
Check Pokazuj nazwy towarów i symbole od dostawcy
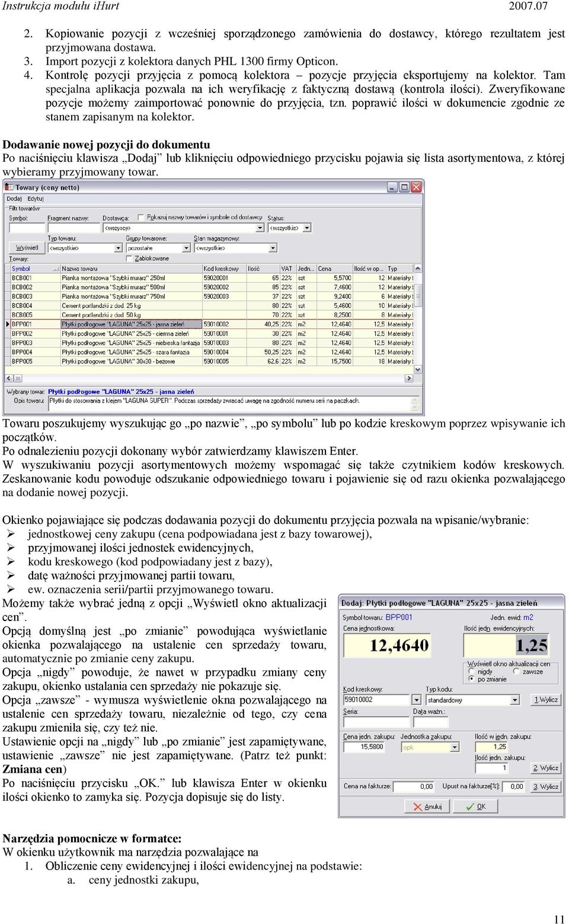(141, 218)
